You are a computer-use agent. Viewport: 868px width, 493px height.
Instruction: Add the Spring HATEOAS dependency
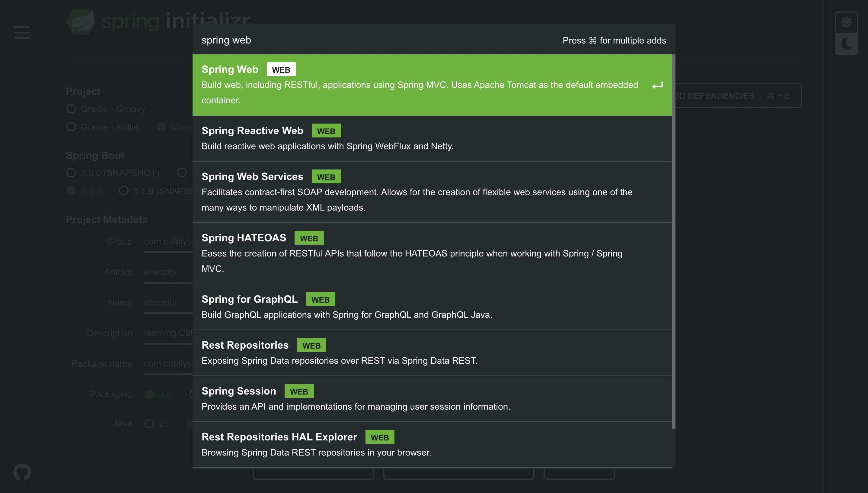432,253
